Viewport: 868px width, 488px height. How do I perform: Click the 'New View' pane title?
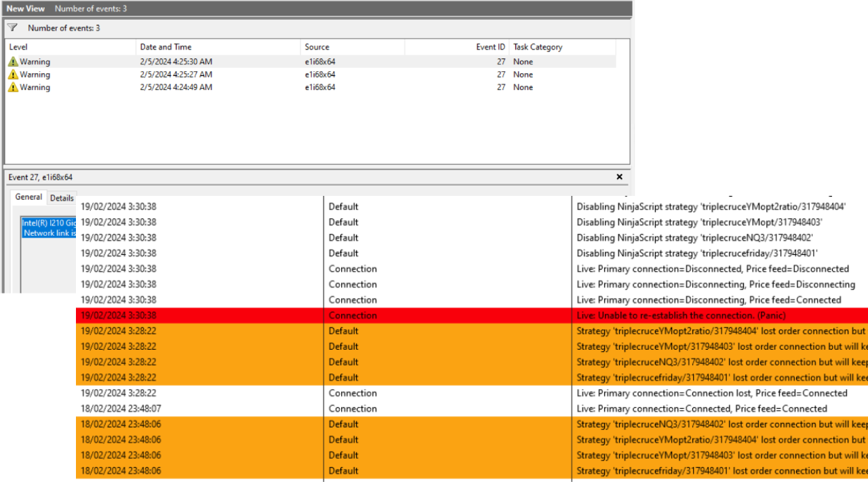(x=26, y=9)
